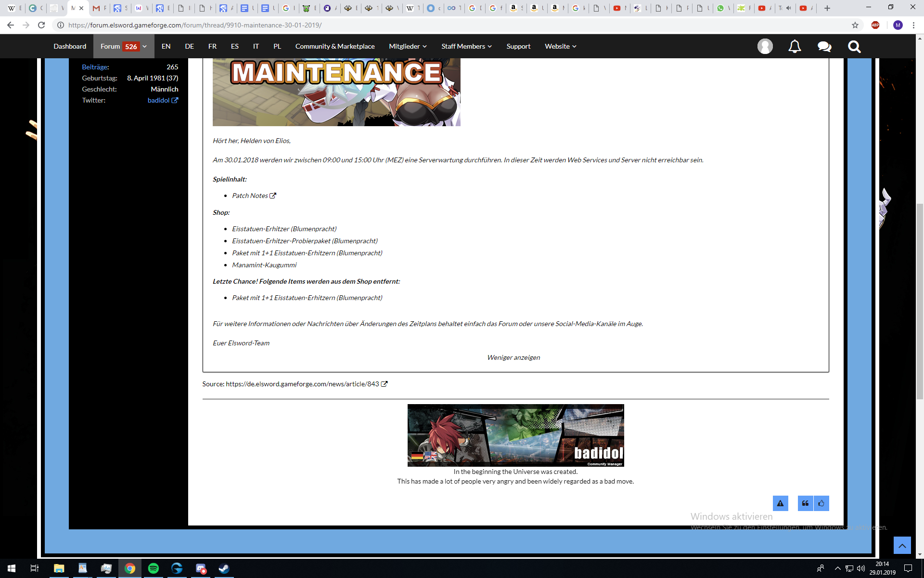Open AdBlock Plus extension icon
Viewport: 924px width, 578px height.
coord(875,25)
